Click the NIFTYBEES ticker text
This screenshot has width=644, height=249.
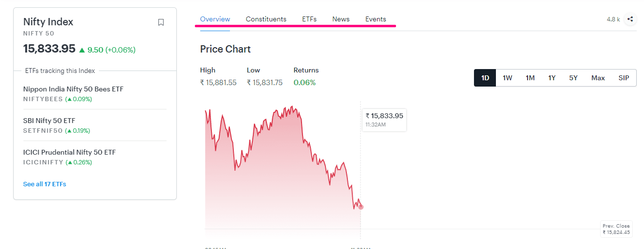coord(43,99)
